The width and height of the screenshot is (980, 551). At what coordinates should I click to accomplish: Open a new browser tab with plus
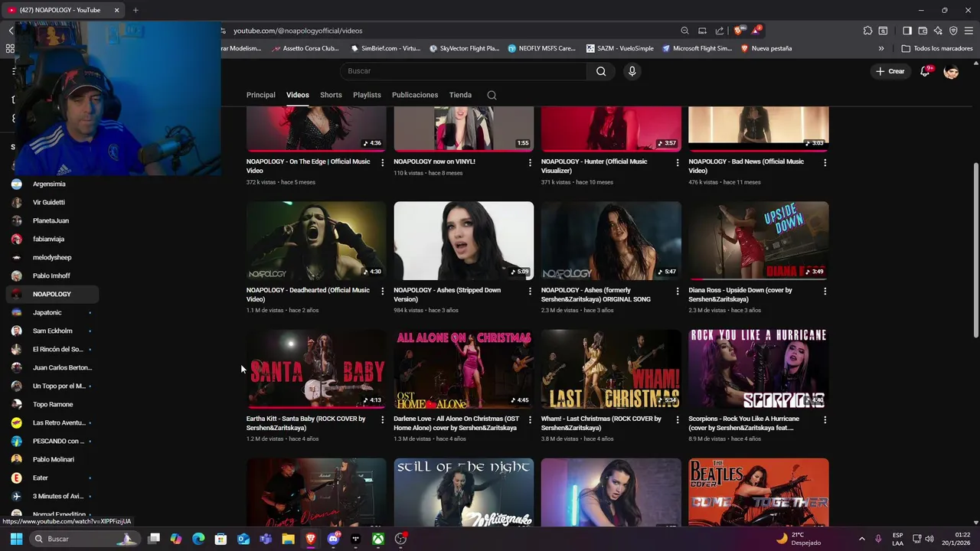point(136,10)
